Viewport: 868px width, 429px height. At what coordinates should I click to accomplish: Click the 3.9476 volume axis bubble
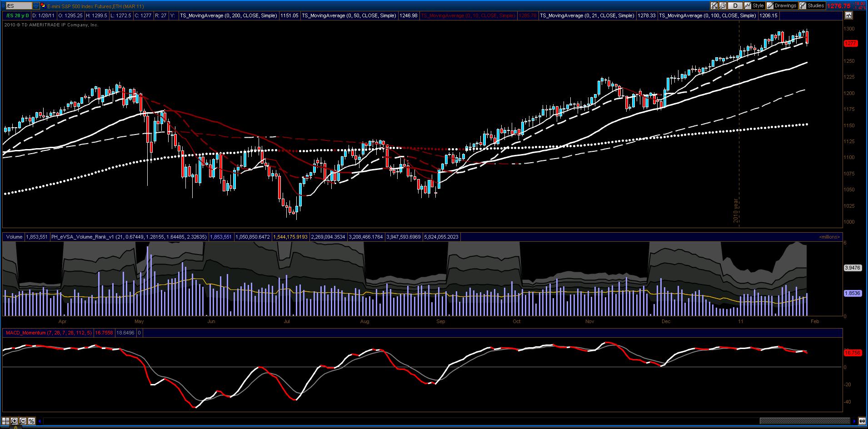(852, 268)
